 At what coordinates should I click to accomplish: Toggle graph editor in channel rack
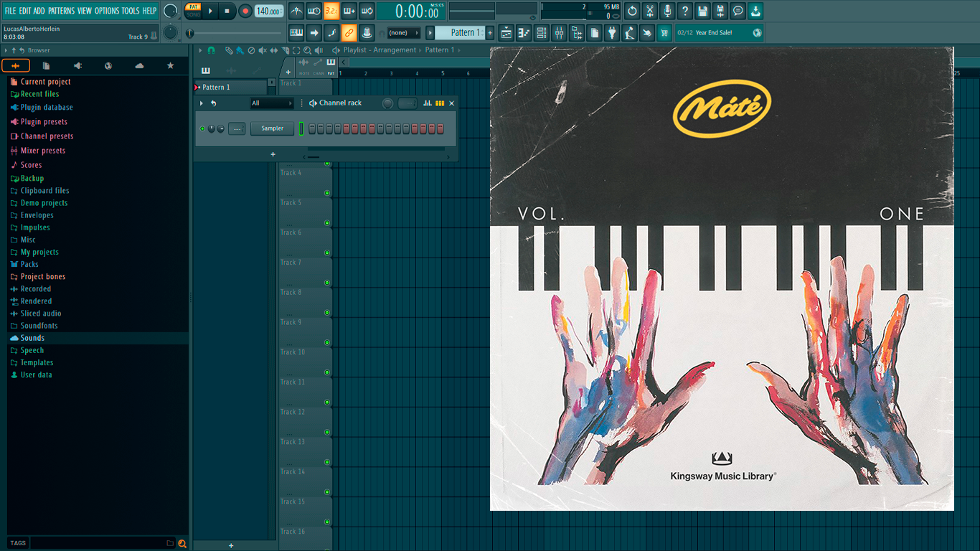tap(428, 103)
